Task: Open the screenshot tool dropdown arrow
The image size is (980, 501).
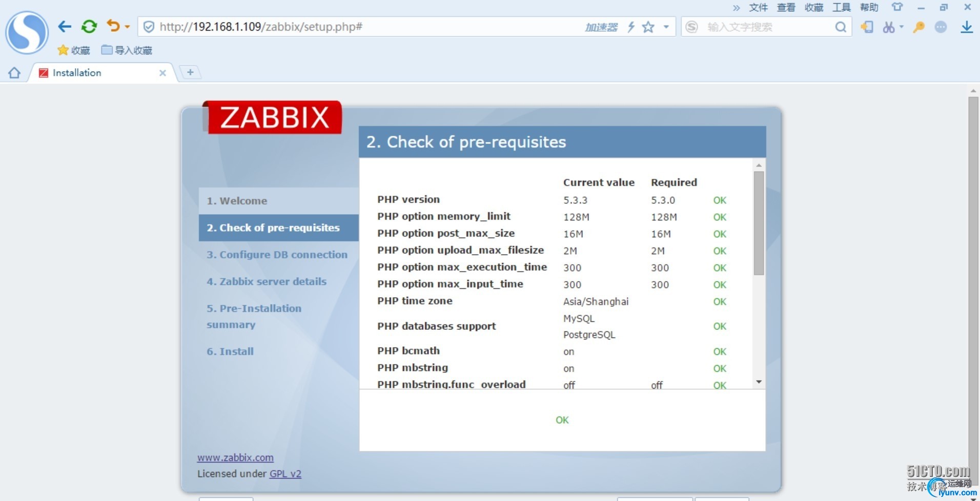Action: pyautogui.click(x=901, y=27)
